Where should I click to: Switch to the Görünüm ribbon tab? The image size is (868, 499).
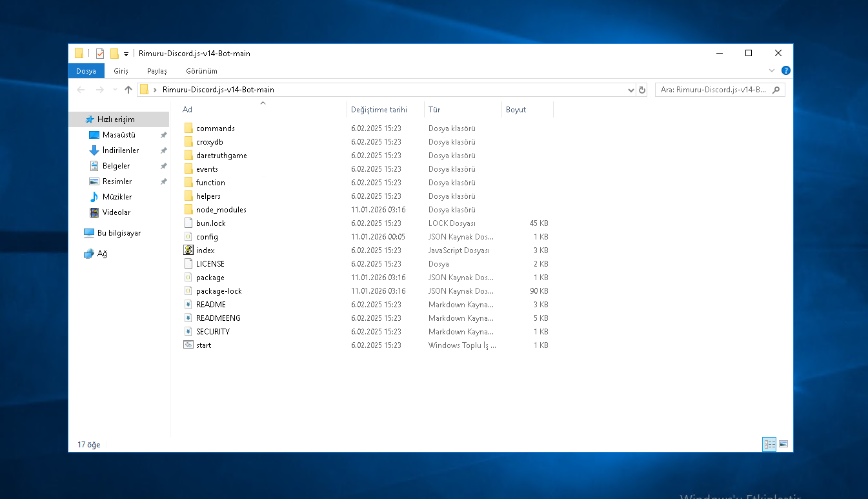tap(201, 71)
